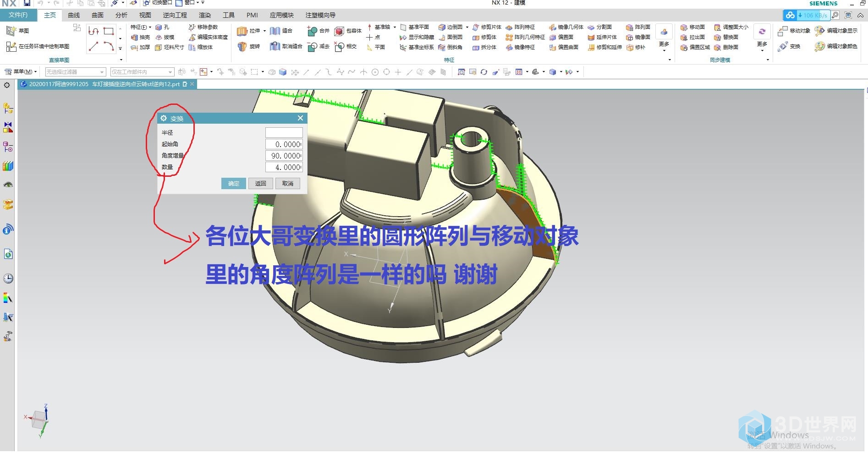
Task: Open the Datum Axis (基准轴) dropdown arrow
Action: (395, 27)
